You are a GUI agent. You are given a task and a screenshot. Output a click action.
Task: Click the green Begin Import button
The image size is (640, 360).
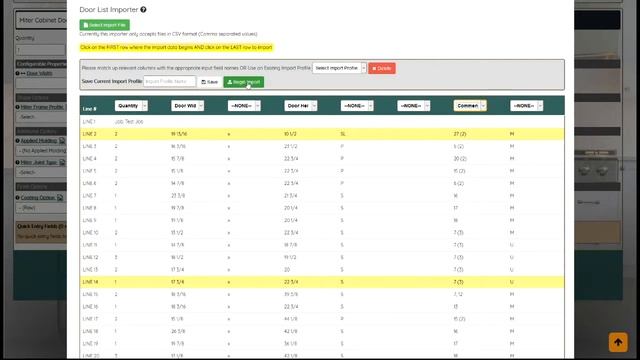tap(244, 82)
